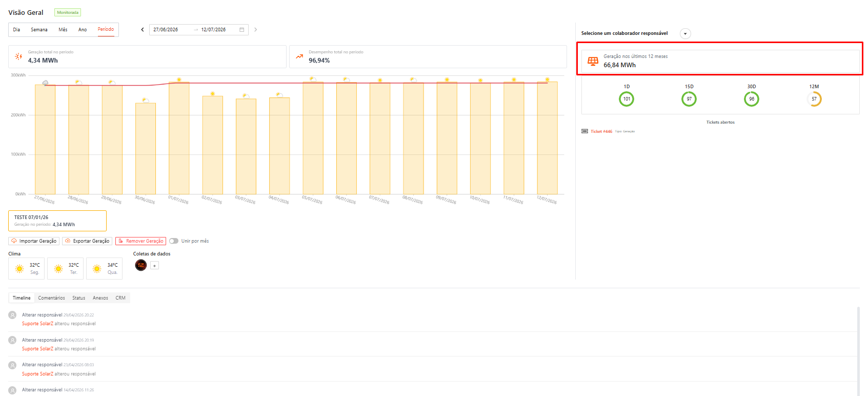The image size is (868, 396).
Task: Open the CRM tab
Action: click(120, 298)
